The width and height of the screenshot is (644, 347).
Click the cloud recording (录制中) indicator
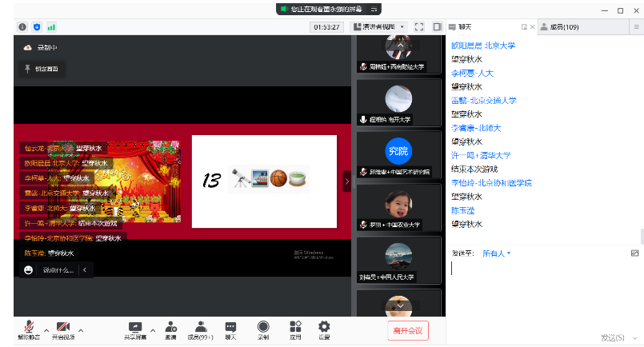[40, 48]
